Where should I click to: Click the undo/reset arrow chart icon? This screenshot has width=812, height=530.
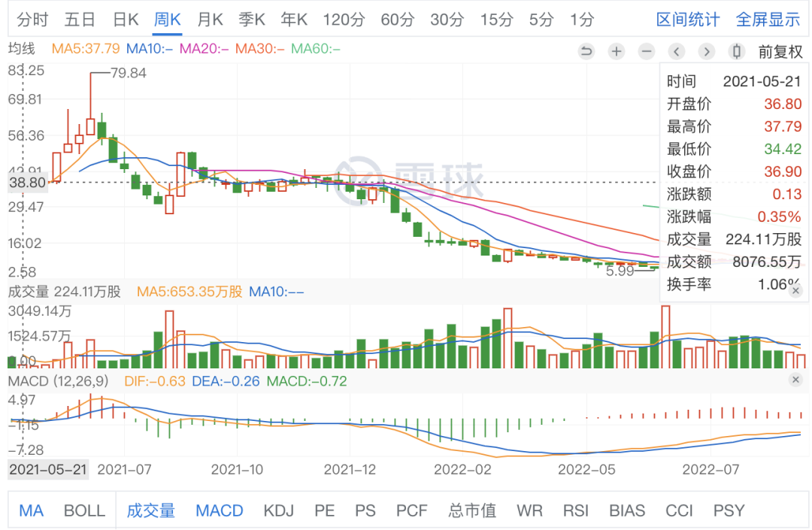click(586, 51)
